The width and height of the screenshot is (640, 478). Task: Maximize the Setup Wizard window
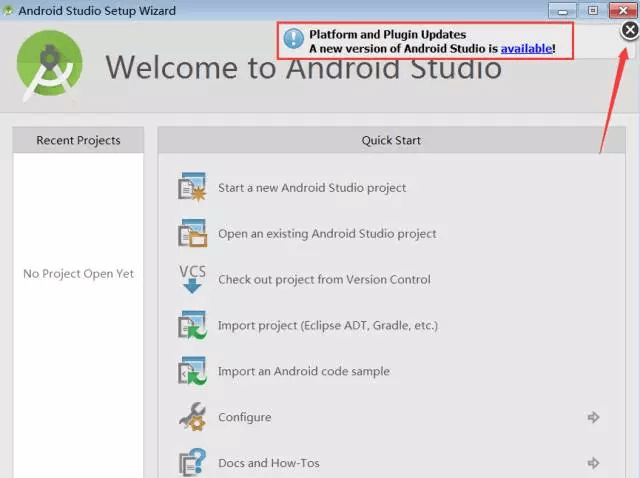point(593,11)
